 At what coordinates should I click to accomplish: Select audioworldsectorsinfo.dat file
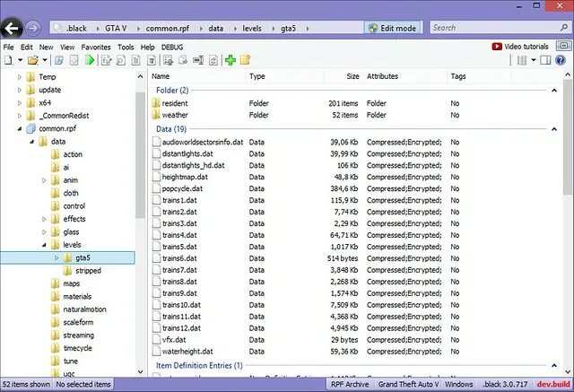(203, 142)
